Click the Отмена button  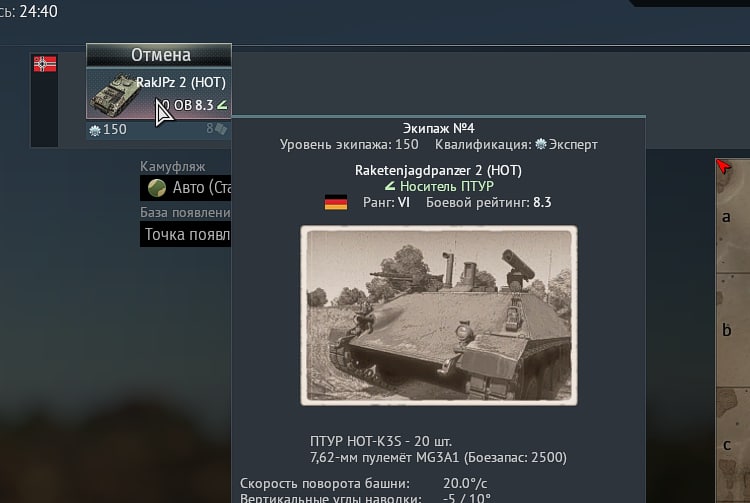click(159, 55)
